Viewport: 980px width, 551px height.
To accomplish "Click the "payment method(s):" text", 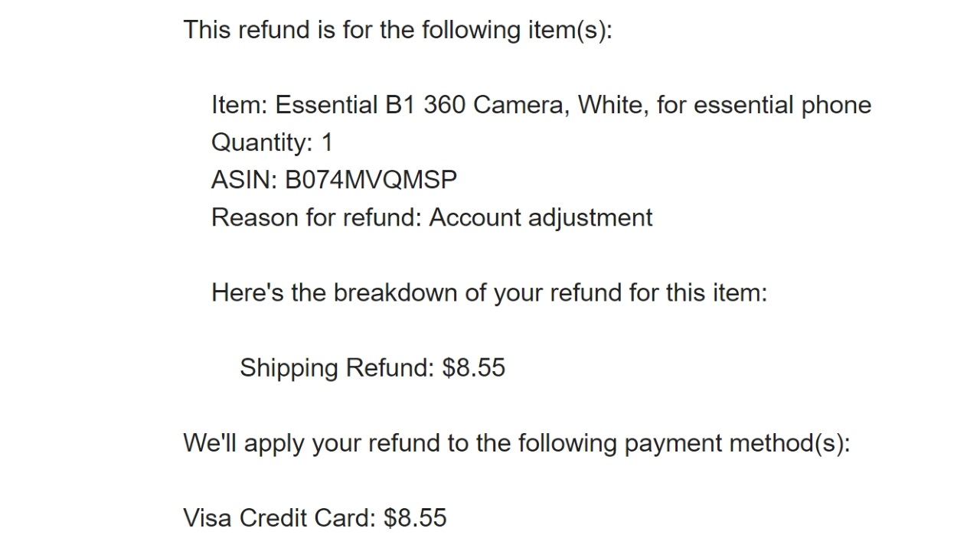I will point(737,442).
